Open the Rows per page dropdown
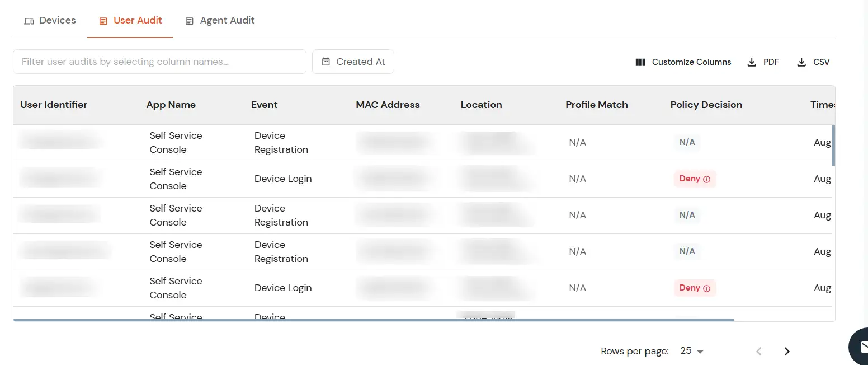This screenshot has height=365, width=868. pyautogui.click(x=692, y=351)
